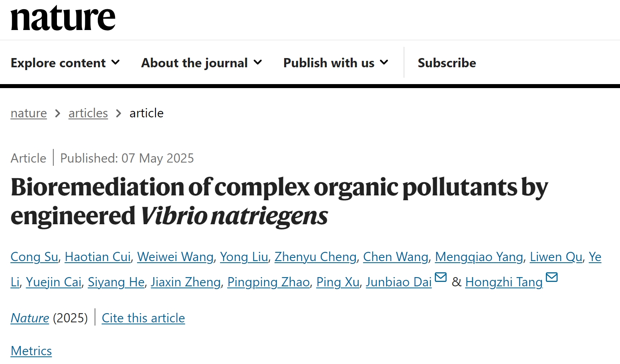View corresponding author Hongzhi Tang

tap(504, 282)
